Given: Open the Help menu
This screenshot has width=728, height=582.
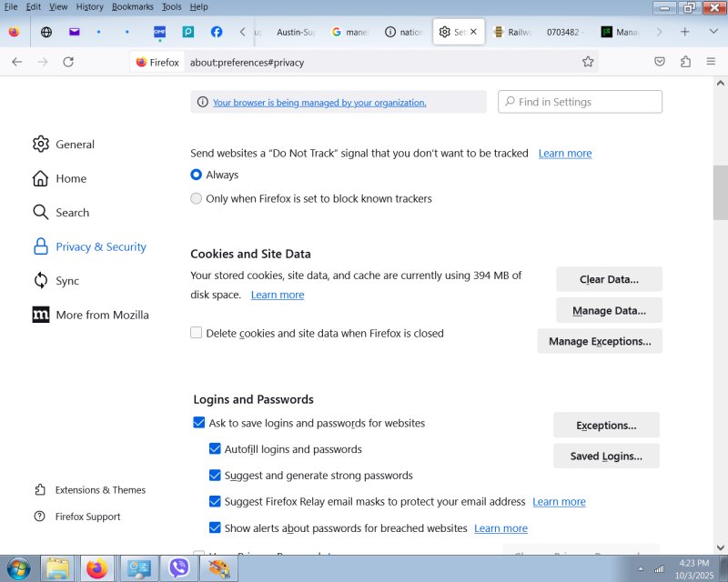Looking at the screenshot, I should (198, 6).
